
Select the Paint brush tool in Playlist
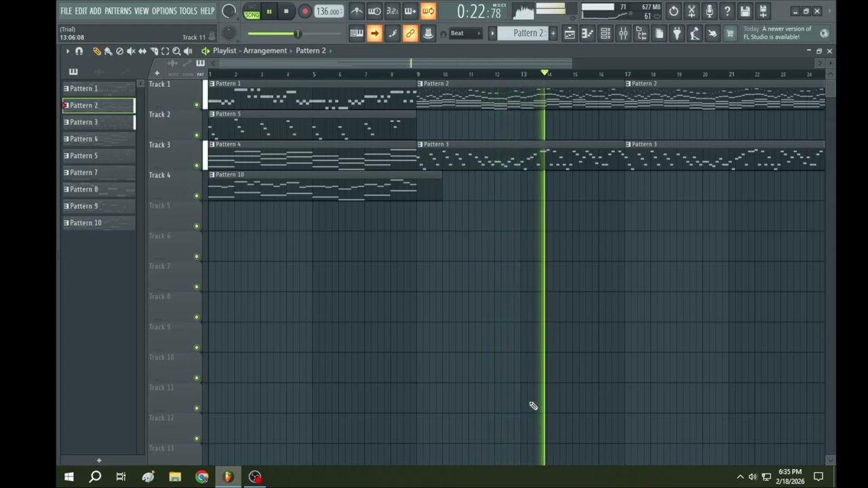[108, 51]
